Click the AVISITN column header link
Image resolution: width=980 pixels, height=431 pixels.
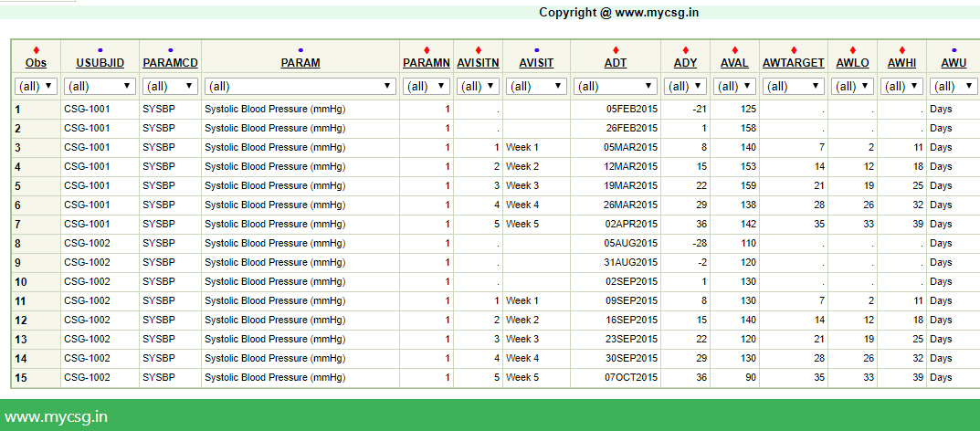pyautogui.click(x=478, y=63)
